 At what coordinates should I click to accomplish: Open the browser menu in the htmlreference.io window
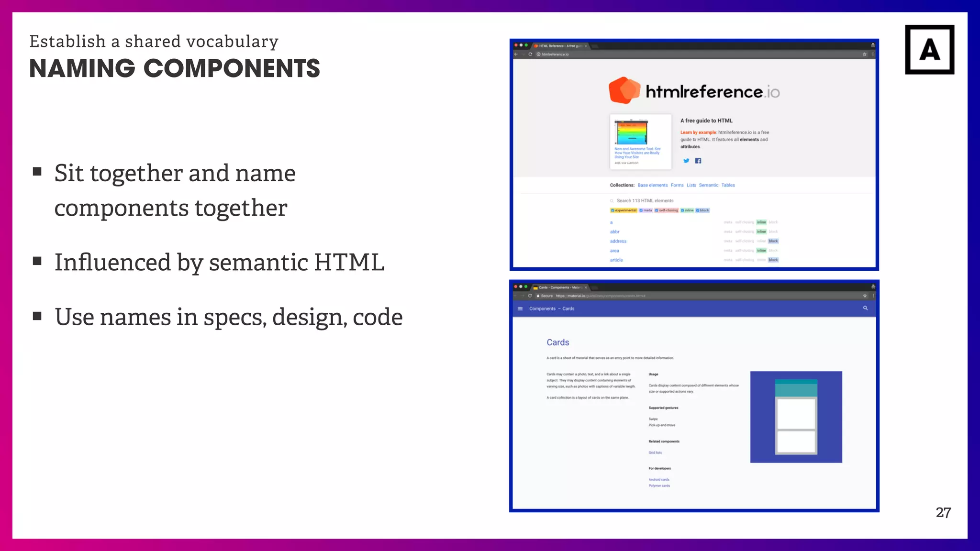click(x=873, y=54)
